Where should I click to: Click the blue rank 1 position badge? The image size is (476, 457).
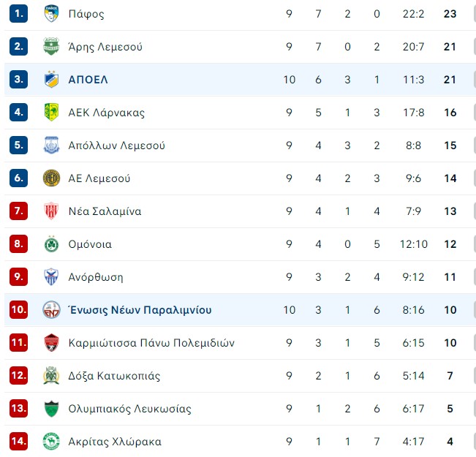[x=18, y=13]
